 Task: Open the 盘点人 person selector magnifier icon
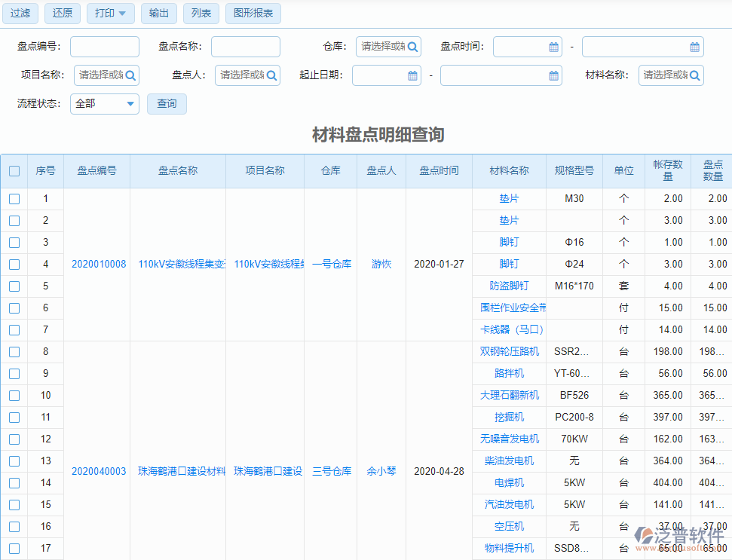(271, 75)
